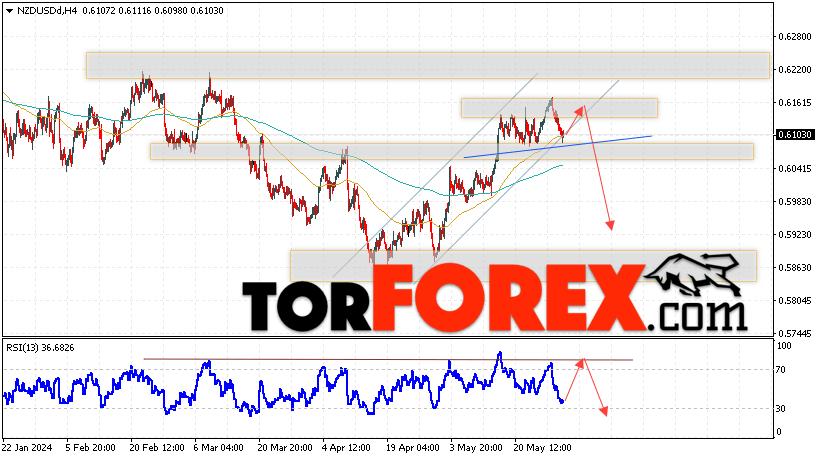This screenshot has height=459, width=819.
Task: Select the 5 Feb 20:00 date label
Action: [x=90, y=448]
